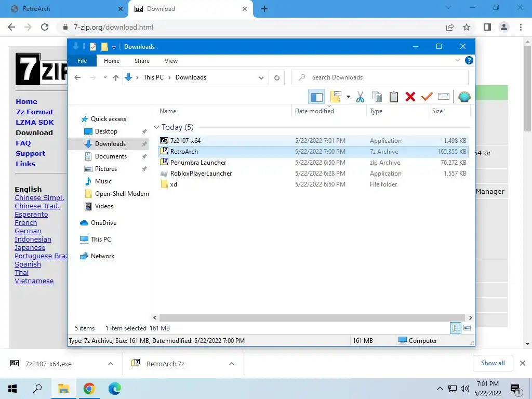Switch to large thumbnails view icon

click(467, 328)
